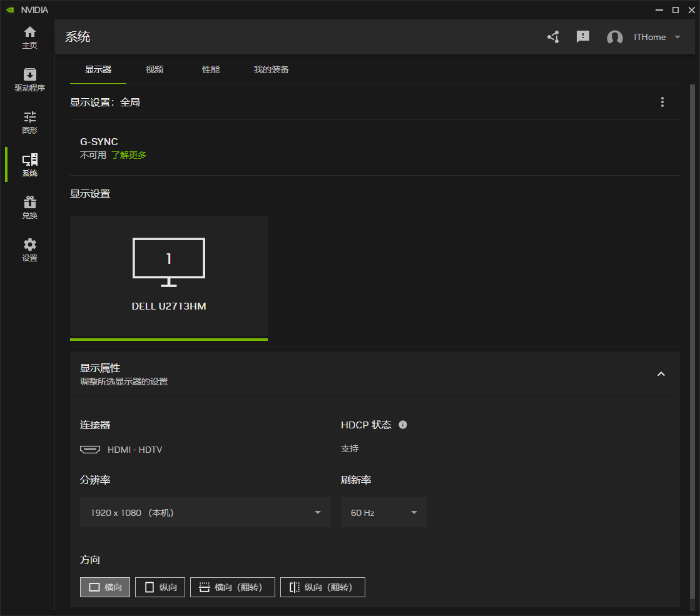Open the 兑换 (Redeem) gift icon

coord(29,207)
